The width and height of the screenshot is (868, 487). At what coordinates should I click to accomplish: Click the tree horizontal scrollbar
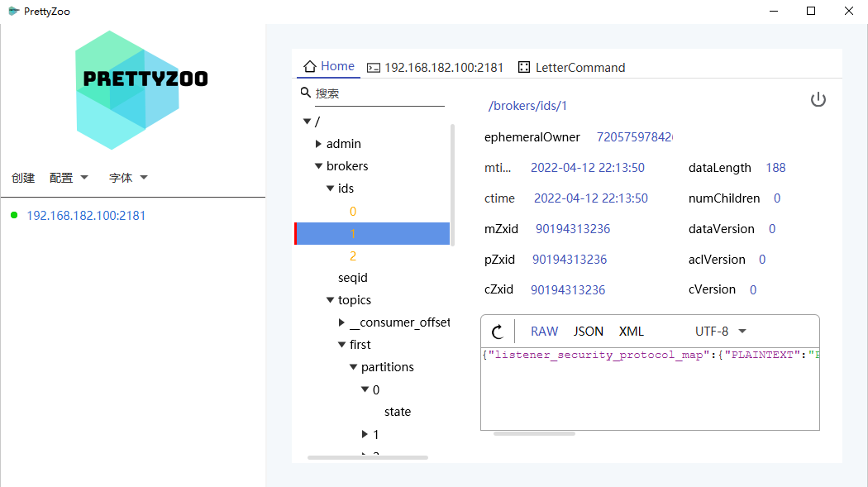click(x=368, y=458)
